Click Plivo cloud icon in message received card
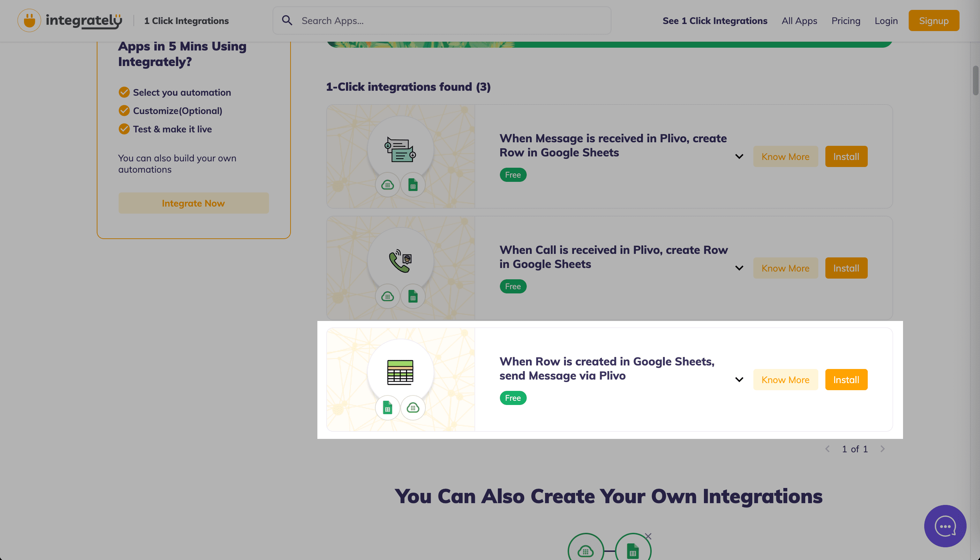The image size is (980, 560). (x=388, y=185)
